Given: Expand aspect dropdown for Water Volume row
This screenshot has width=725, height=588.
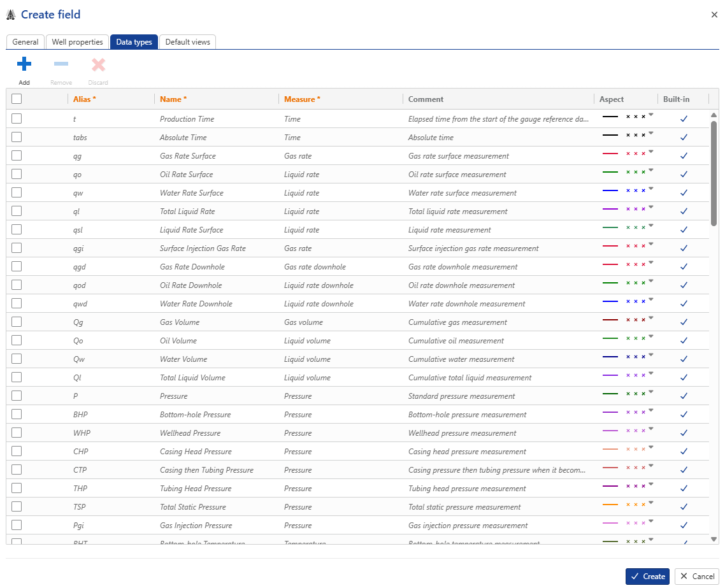Looking at the screenshot, I should pos(651,355).
